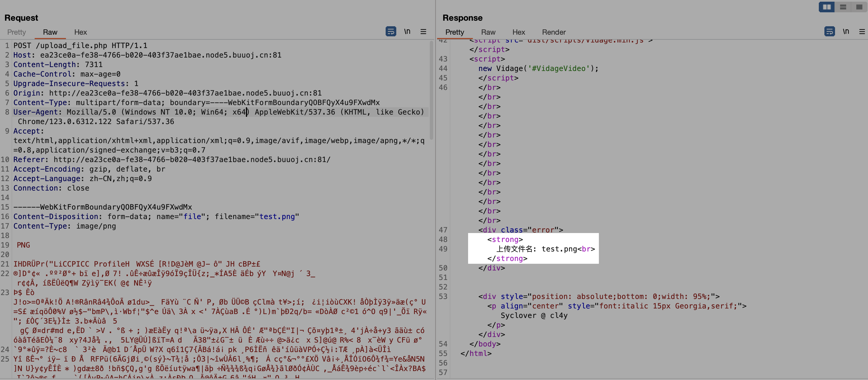868x380 pixels.
Task: Click the Accept-Encoding header
Action: 89,169
